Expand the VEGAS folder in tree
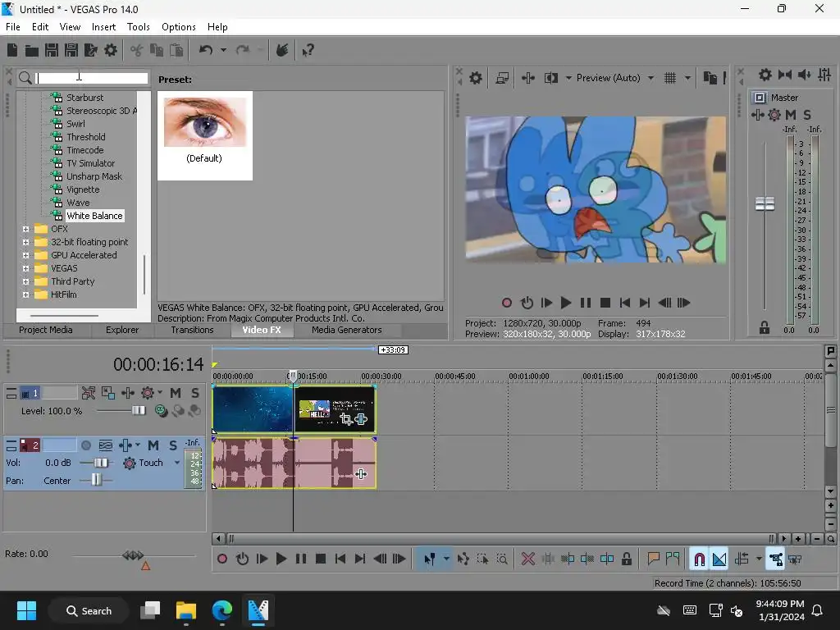840x630 pixels. [x=25, y=268]
